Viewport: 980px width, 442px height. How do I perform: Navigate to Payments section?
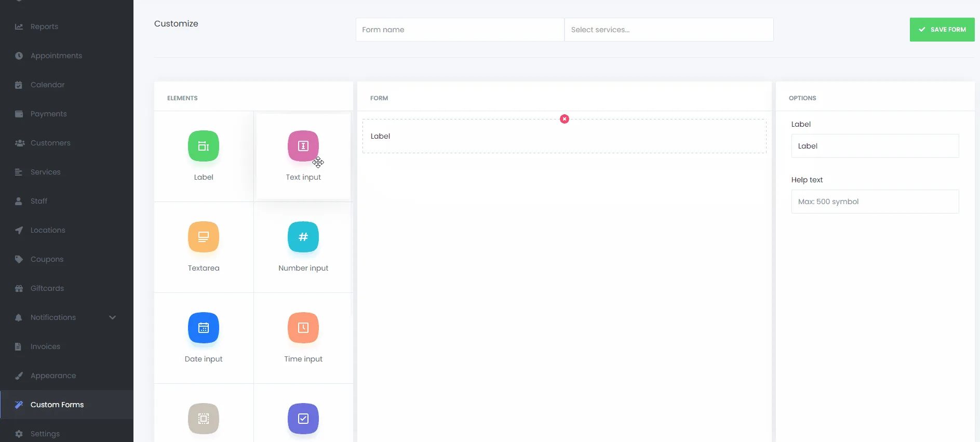[x=49, y=114]
